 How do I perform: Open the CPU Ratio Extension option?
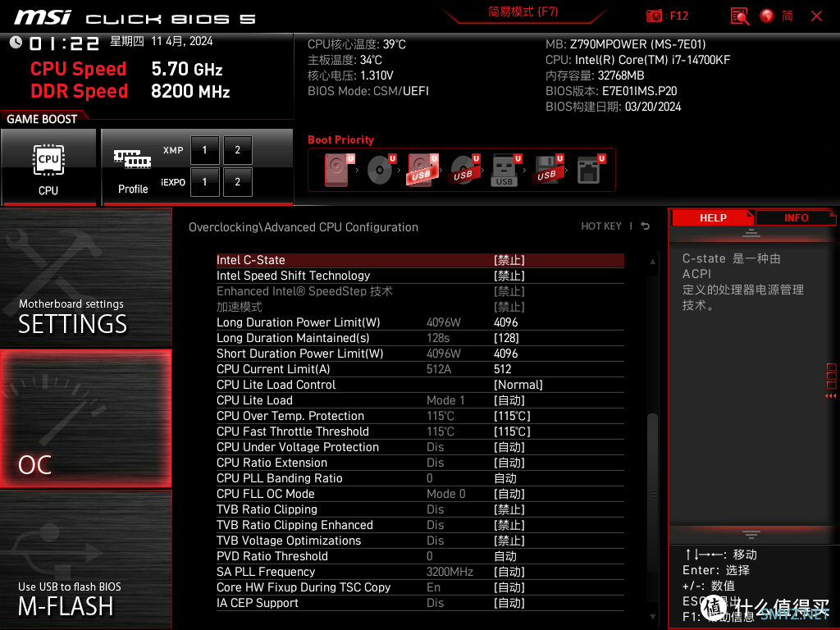click(x=420, y=463)
